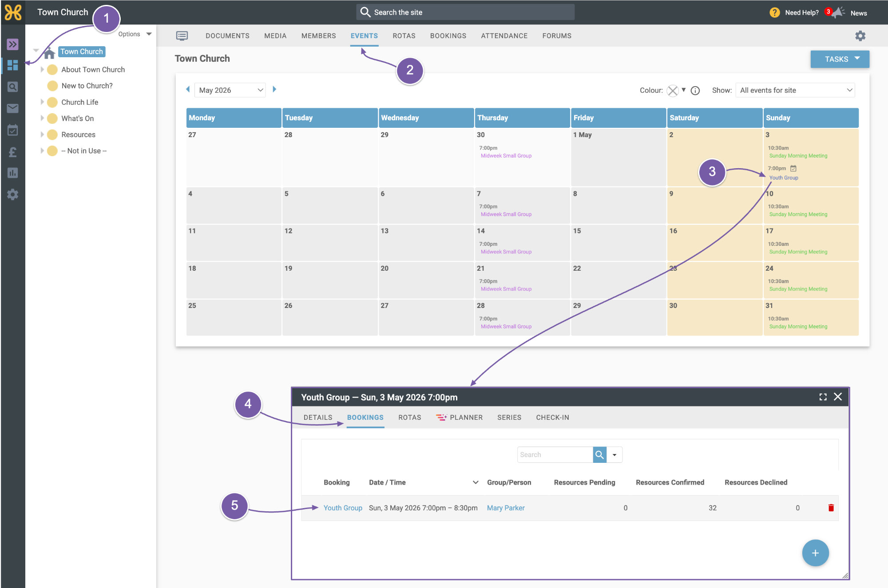Click the Search the site field
The image size is (888, 588).
(465, 12)
